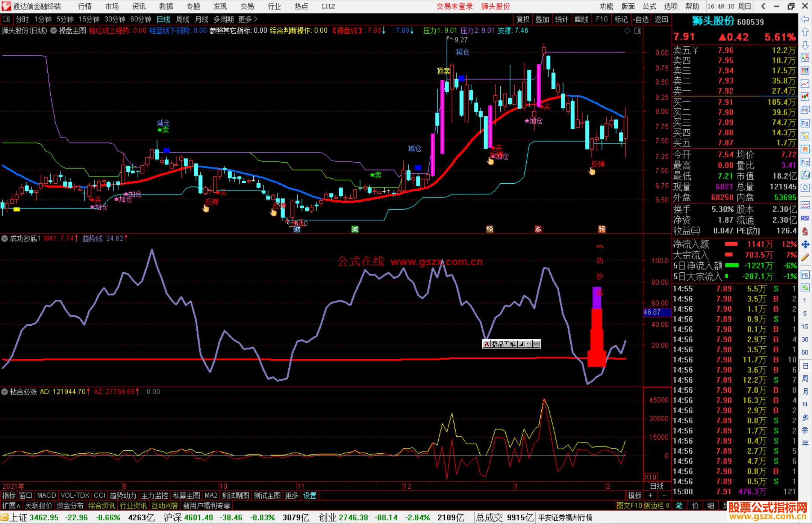The width and height of the screenshot is (812, 524).
Task: Select the 年 yearly period in the sidebar
Action: pos(805,443)
